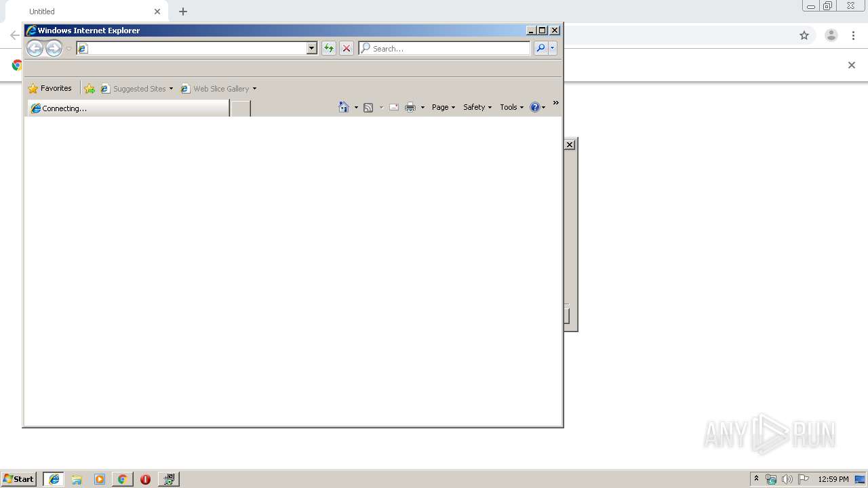Refresh the page in Internet Explorer

pos(328,48)
